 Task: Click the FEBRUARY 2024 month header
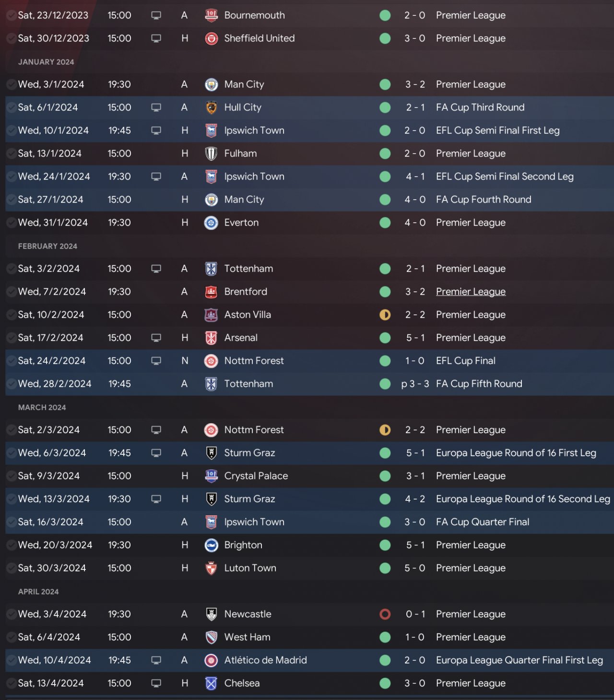47,246
